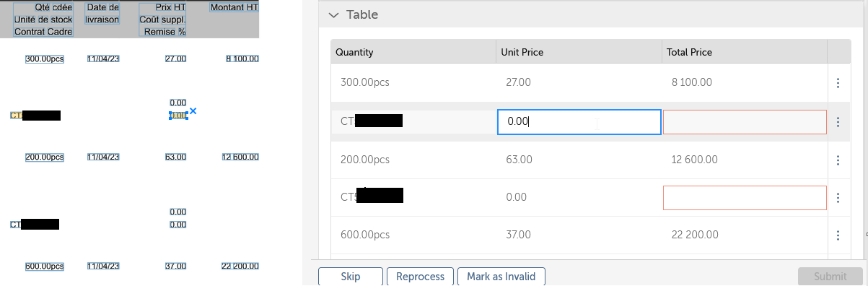Open row menu for 300.00pcs row
The height and width of the screenshot is (286, 868).
(x=838, y=83)
